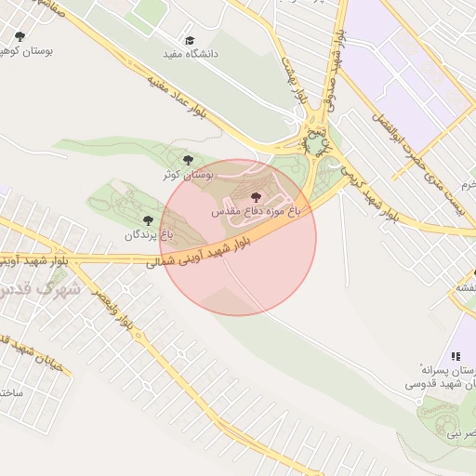Click the بلوار ولیعصر street label

coord(112,310)
